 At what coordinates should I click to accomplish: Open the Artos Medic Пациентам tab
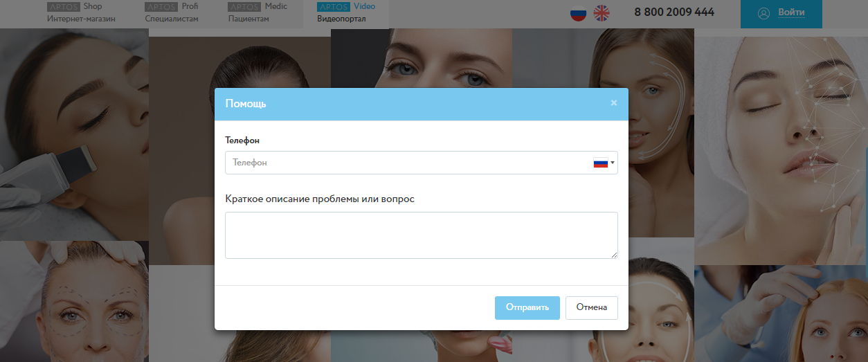coord(257,12)
